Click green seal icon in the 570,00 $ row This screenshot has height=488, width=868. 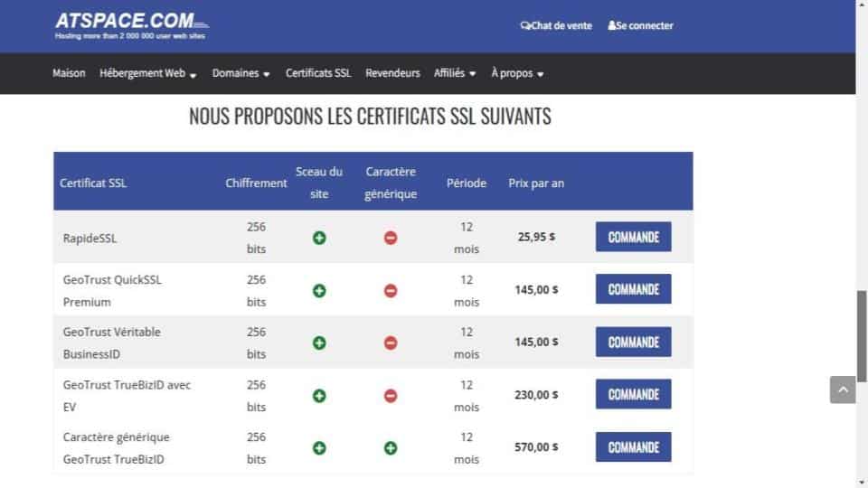[x=319, y=448]
